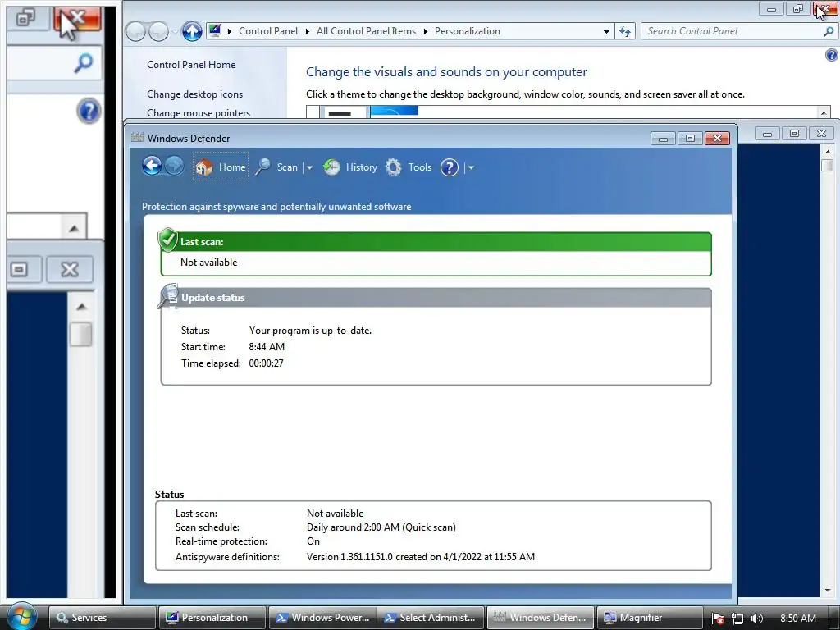Screen dimensions: 840x630
Task: Go back in Windows Defender
Action: [x=152, y=166]
